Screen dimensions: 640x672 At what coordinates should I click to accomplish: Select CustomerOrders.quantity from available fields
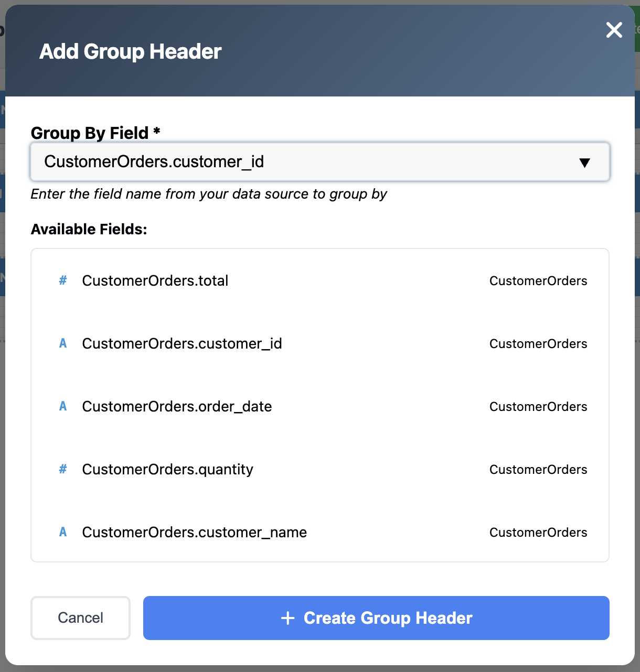pos(167,469)
